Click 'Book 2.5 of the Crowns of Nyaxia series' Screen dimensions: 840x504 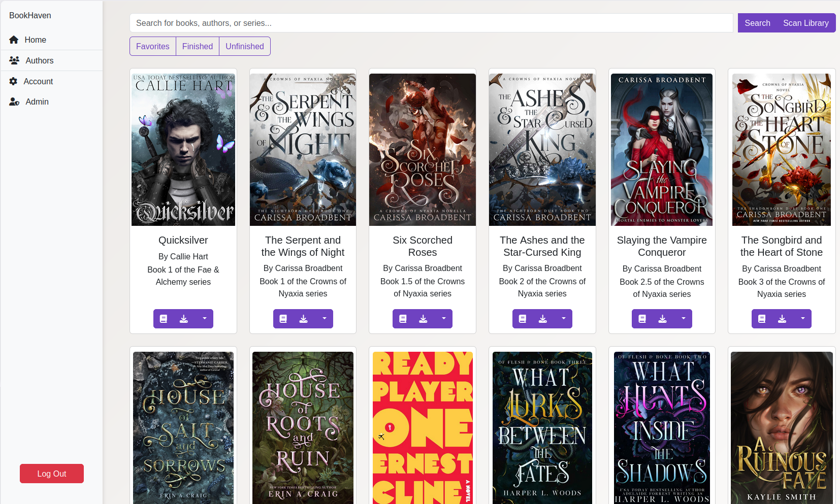(662, 288)
